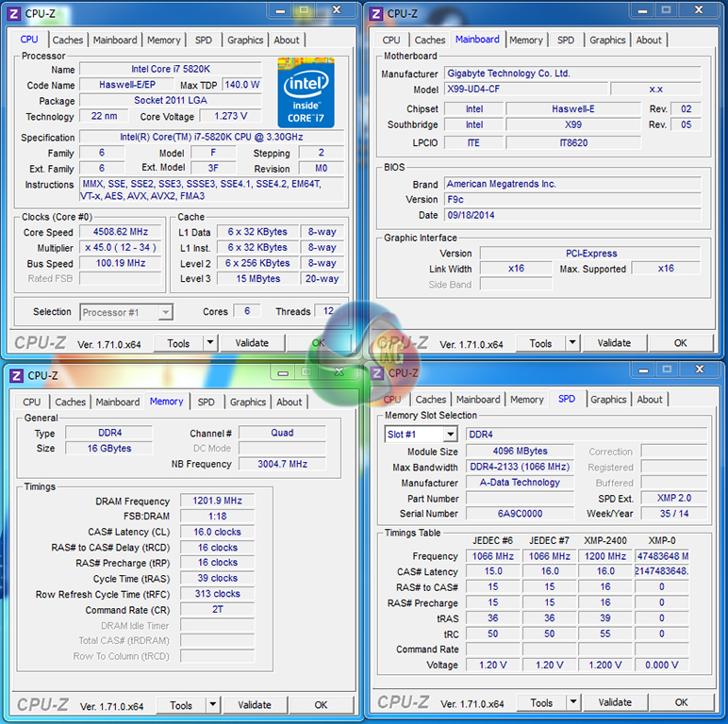Open the Tools dropdown arrow in the CPU window

[209, 343]
